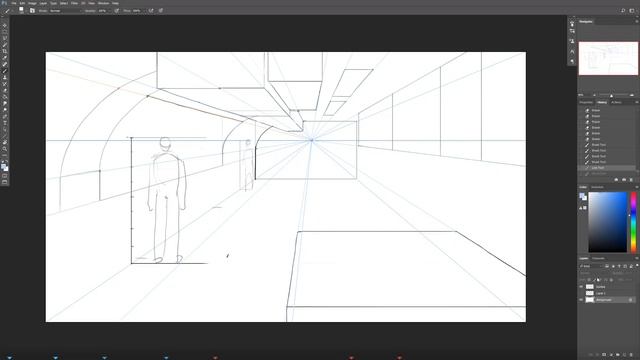Click the Navigator preview thumbnail
Viewport: 640px width, 360px height.
pos(608,58)
